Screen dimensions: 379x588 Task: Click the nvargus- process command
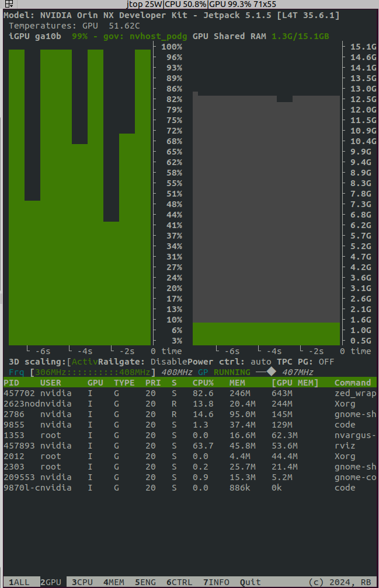[356, 435]
